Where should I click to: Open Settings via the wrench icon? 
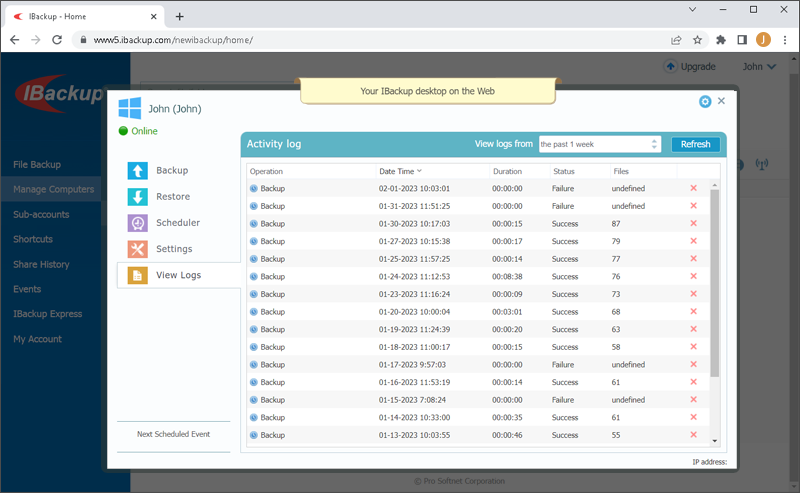click(138, 249)
